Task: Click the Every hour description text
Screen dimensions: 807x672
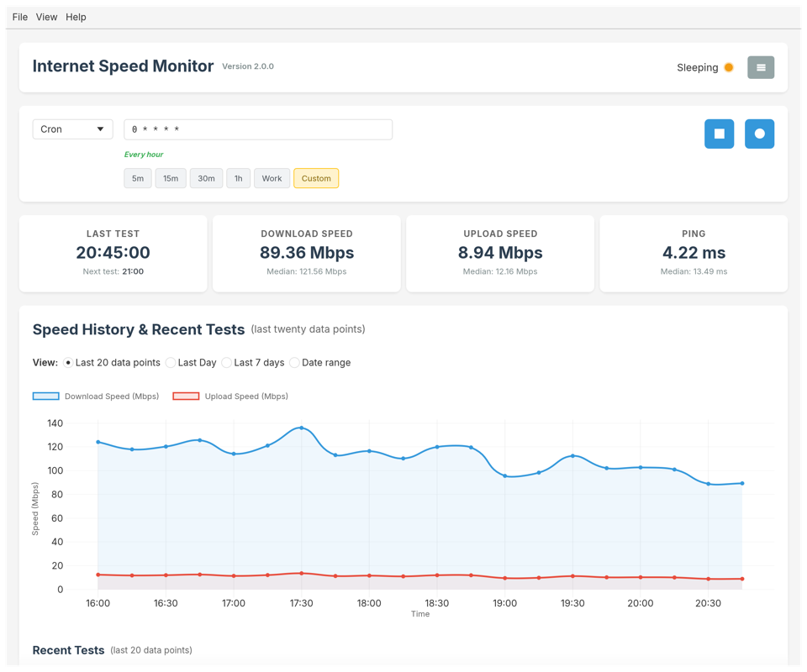Action: click(144, 155)
